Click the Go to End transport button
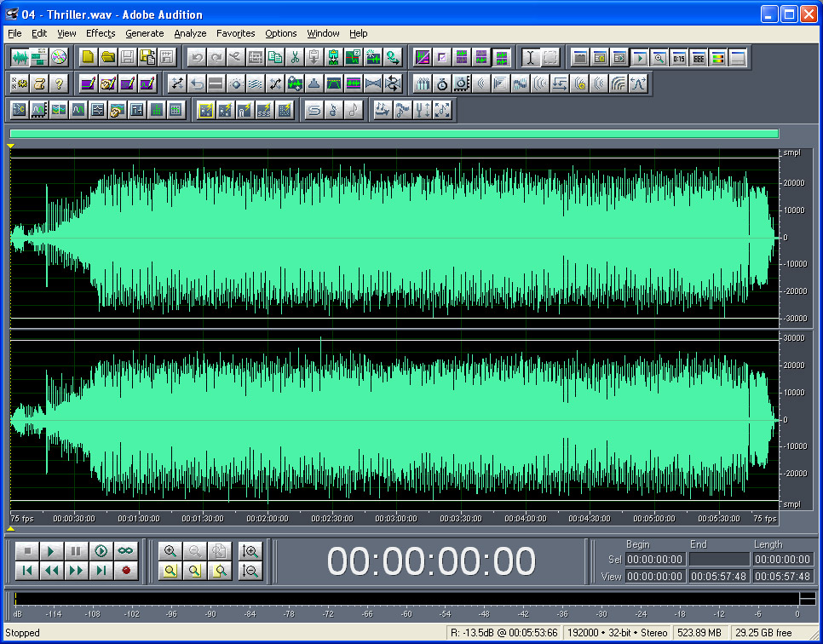The height and width of the screenshot is (644, 823). coord(101,571)
